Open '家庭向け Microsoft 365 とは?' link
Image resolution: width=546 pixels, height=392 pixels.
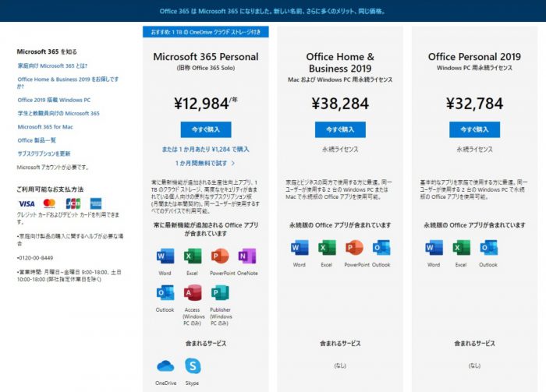coord(52,65)
